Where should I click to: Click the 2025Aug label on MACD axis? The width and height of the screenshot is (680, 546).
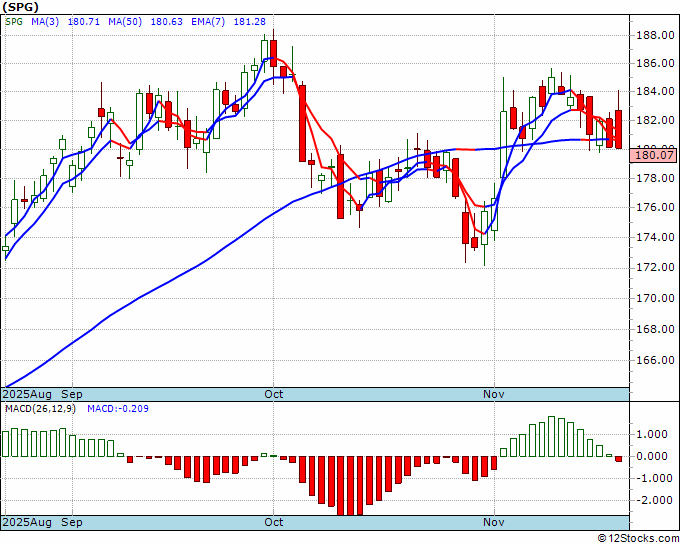tap(27, 522)
